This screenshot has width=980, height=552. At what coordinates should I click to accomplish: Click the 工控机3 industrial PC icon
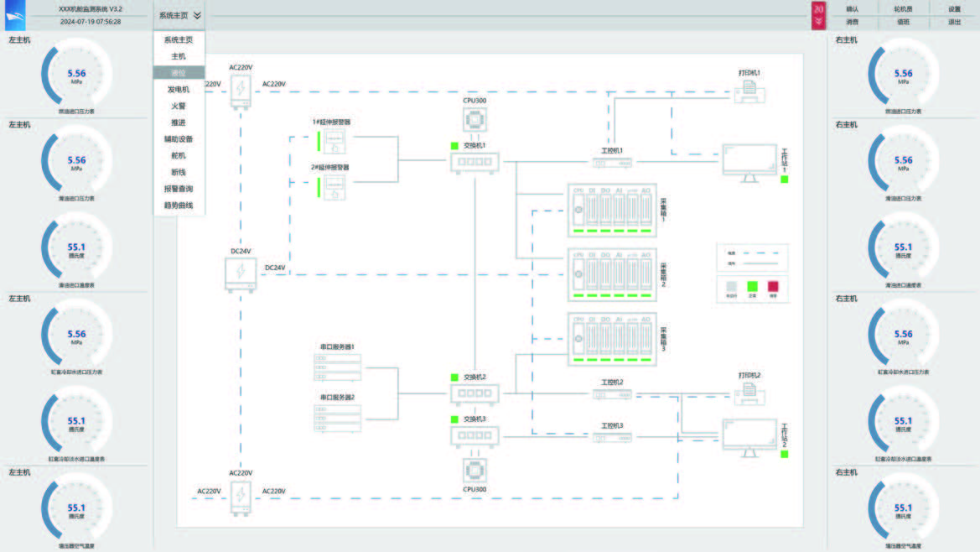611,437
